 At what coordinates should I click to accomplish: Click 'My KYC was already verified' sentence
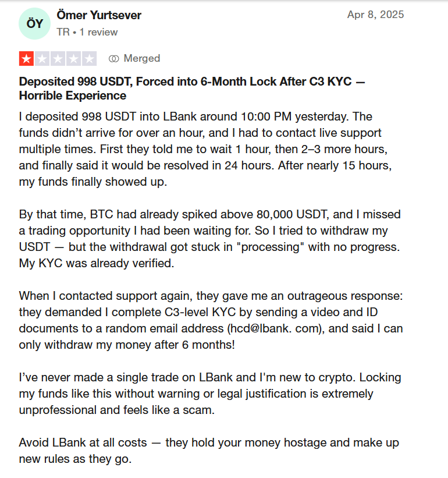(97, 263)
